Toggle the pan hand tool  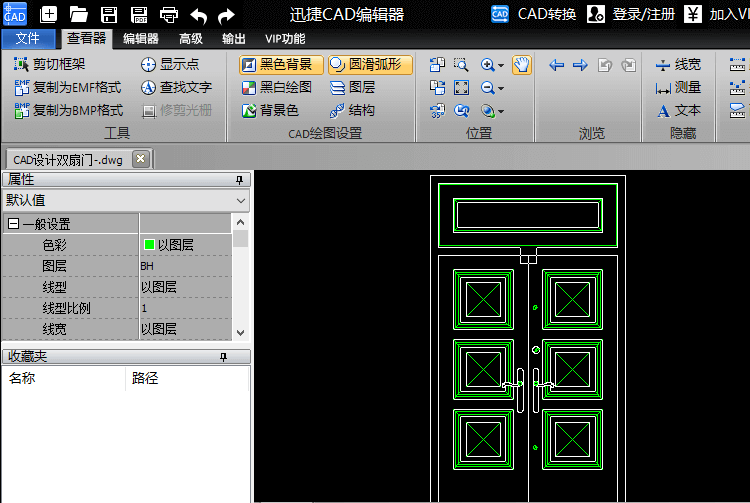click(522, 65)
